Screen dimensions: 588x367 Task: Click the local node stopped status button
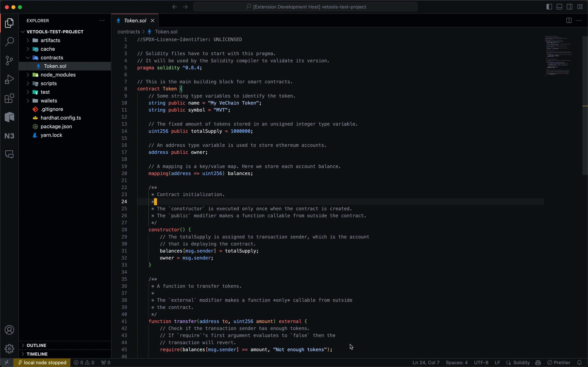tap(42, 362)
